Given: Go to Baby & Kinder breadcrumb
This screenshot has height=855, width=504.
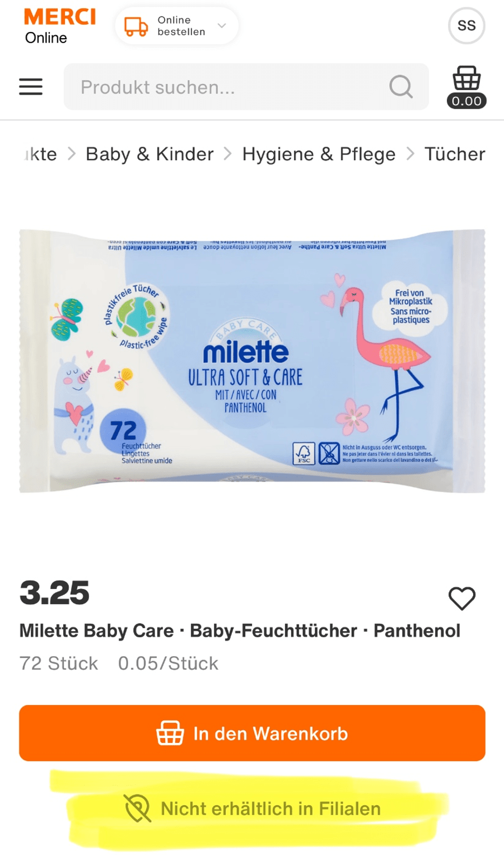Looking at the screenshot, I should [x=150, y=154].
